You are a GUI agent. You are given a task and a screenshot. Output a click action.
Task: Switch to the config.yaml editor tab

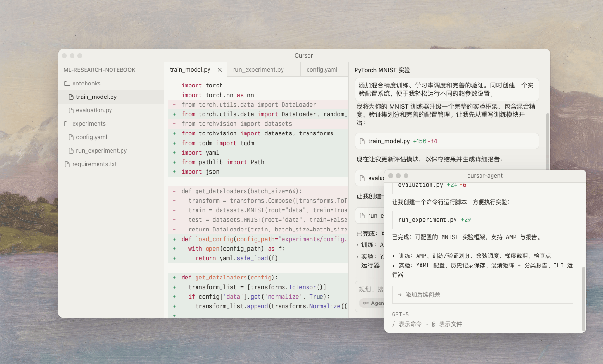pyautogui.click(x=322, y=70)
